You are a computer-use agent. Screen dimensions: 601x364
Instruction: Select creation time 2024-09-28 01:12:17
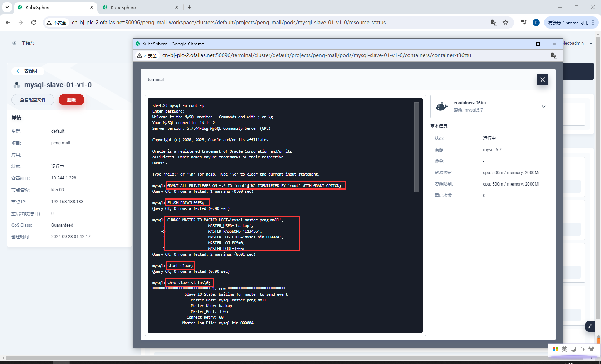71,237
